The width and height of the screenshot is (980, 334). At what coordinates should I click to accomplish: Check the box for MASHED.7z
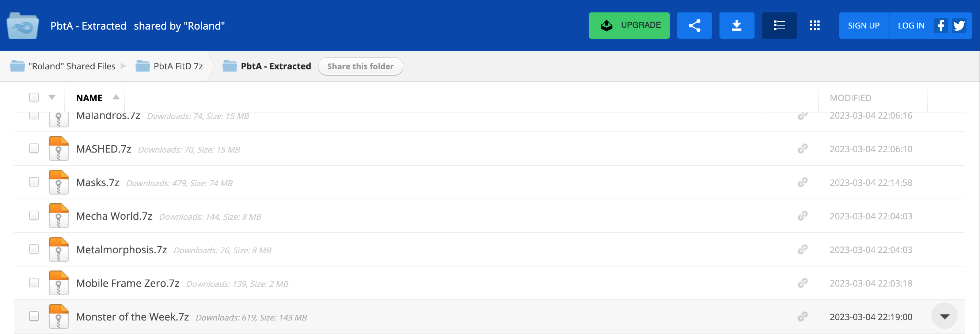[34, 148]
